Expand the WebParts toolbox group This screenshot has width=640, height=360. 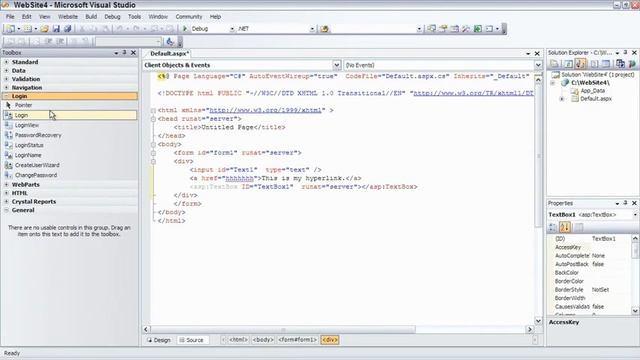[x=6, y=185]
